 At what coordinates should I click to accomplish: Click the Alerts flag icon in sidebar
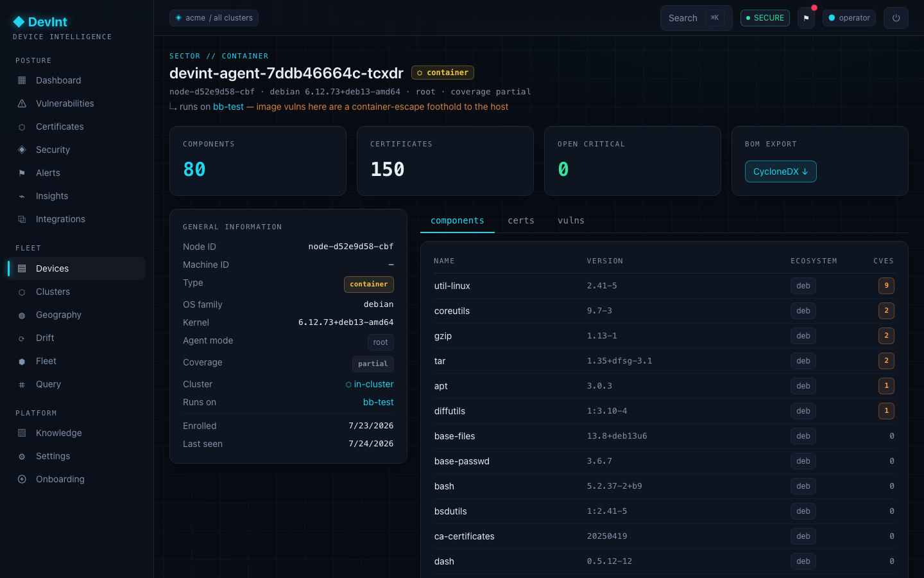22,173
